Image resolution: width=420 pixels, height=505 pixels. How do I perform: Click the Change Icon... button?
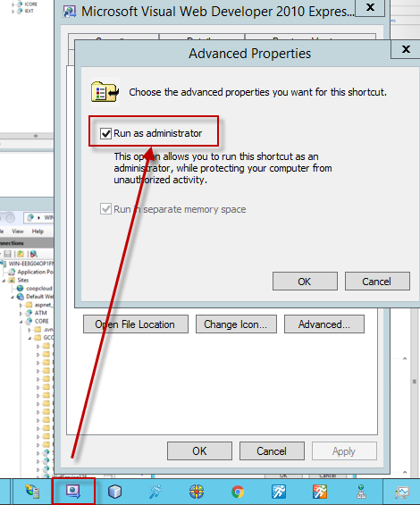point(236,324)
